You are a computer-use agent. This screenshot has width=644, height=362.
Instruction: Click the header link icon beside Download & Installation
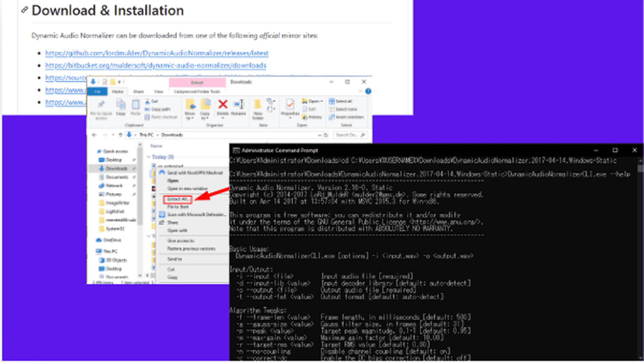(24, 11)
